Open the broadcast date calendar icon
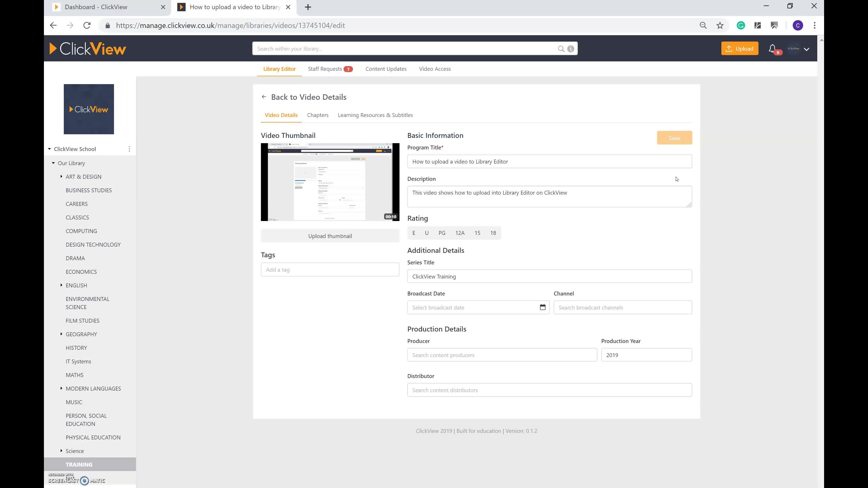Image resolution: width=868 pixels, height=488 pixels. (x=542, y=307)
